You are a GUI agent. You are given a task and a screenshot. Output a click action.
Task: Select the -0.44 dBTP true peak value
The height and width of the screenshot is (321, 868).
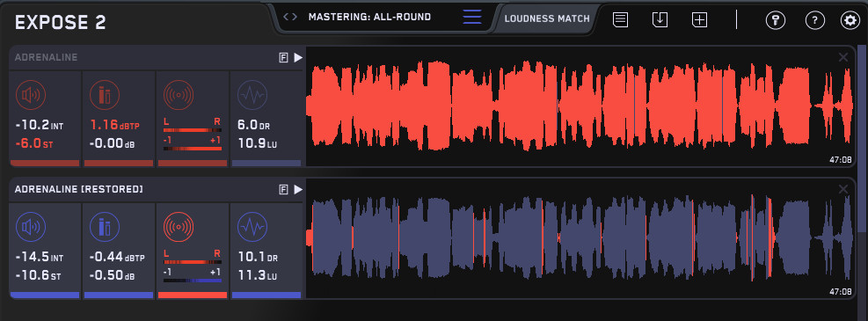click(117, 258)
